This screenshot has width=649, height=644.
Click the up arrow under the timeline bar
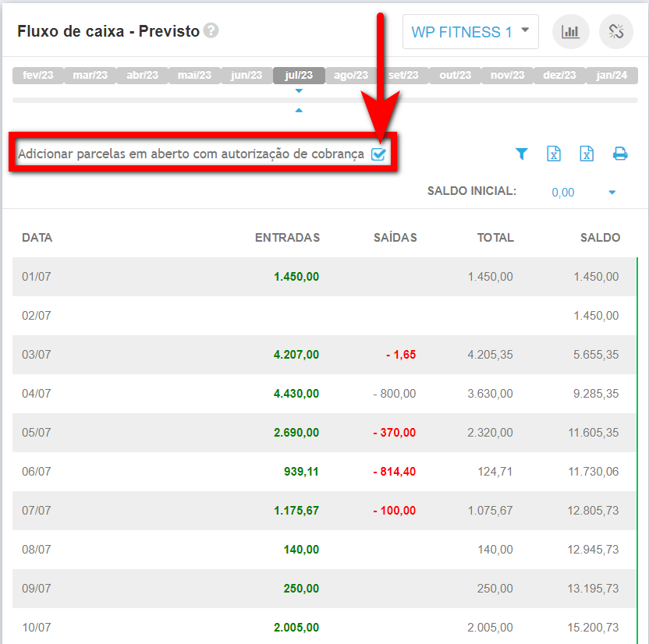tap(299, 111)
